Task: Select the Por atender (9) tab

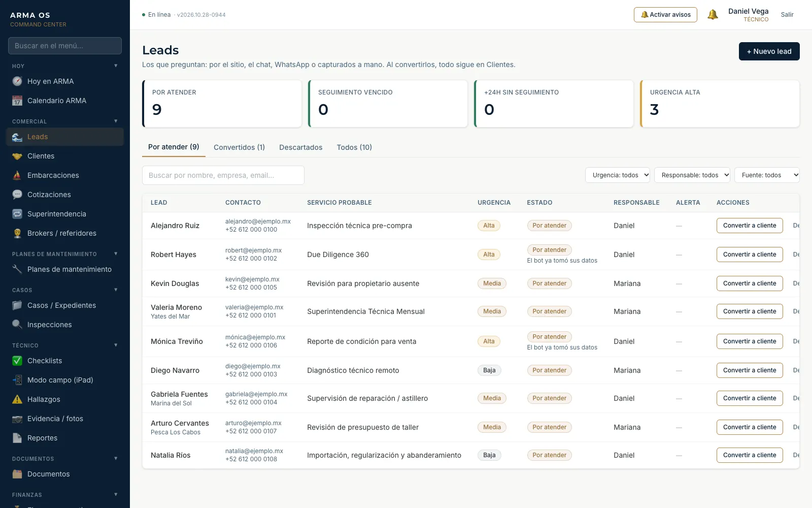Action: click(x=174, y=147)
